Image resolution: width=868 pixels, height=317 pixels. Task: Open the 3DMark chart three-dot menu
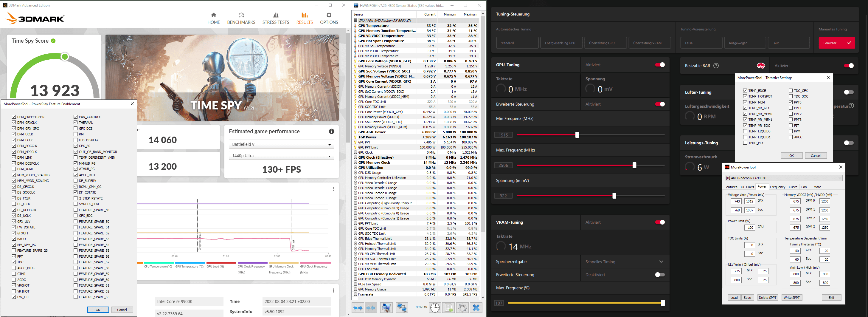click(x=334, y=189)
